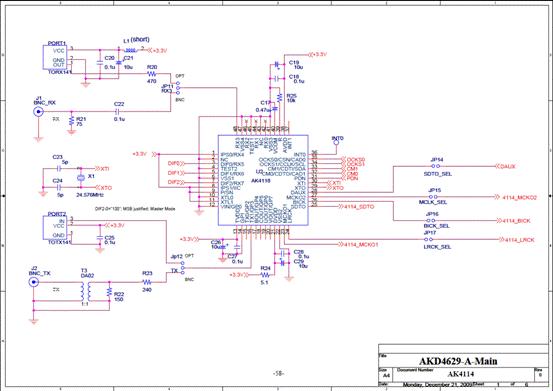553x391 pixels.
Task: Select resistor R21 75 symbol
Action: pyautogui.click(x=72, y=122)
